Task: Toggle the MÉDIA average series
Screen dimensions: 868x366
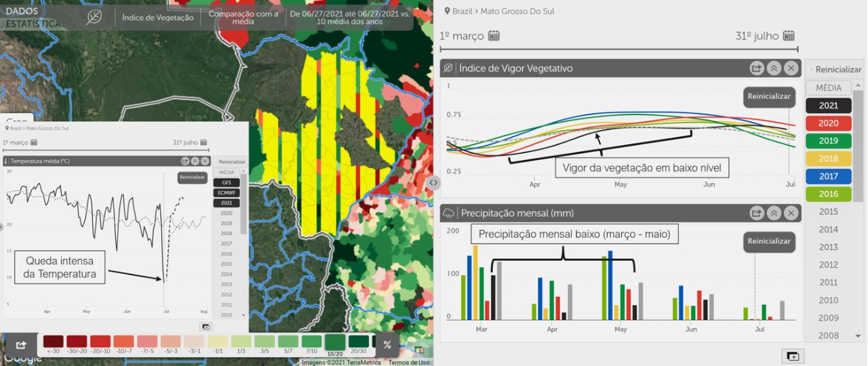Action: click(828, 88)
